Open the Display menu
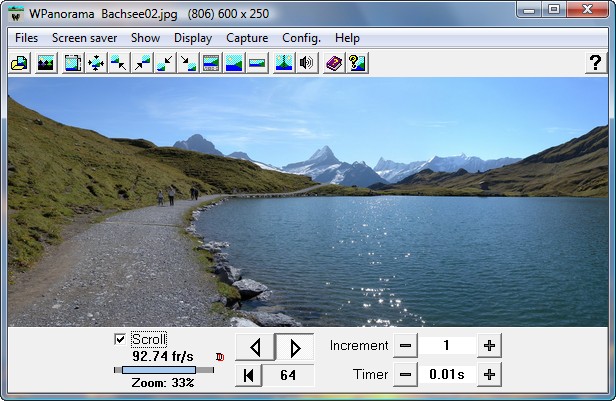616x401 pixels. point(192,38)
